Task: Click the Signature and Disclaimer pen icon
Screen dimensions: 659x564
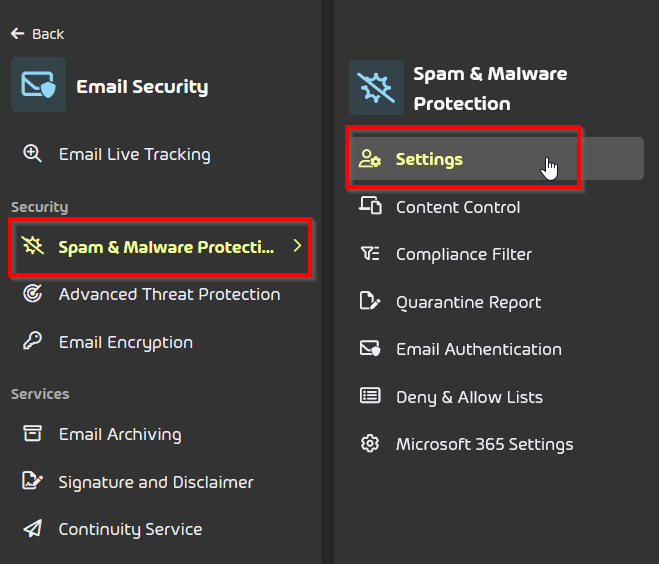Action: click(32, 481)
